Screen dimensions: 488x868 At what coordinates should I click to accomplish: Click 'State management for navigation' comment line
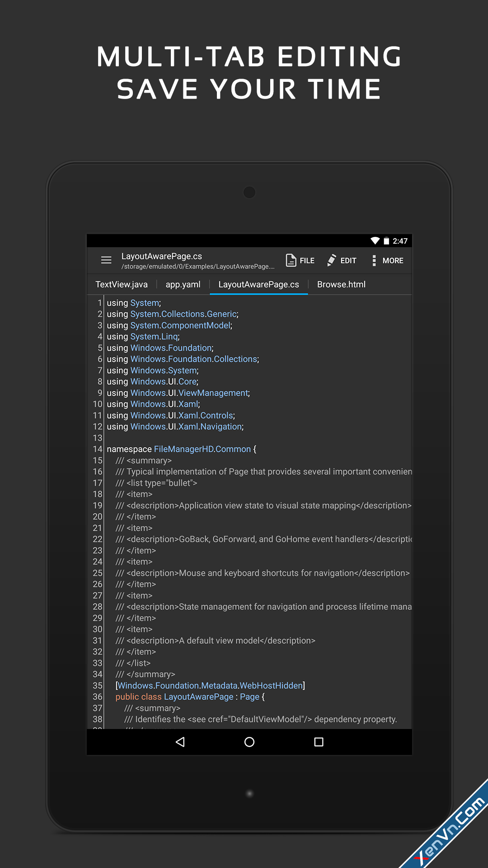(264, 607)
